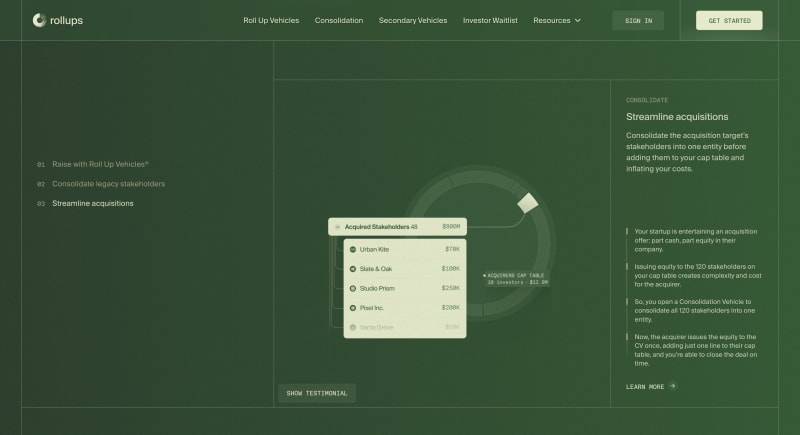Click the CONSOLIDATE label above heading

(647, 100)
